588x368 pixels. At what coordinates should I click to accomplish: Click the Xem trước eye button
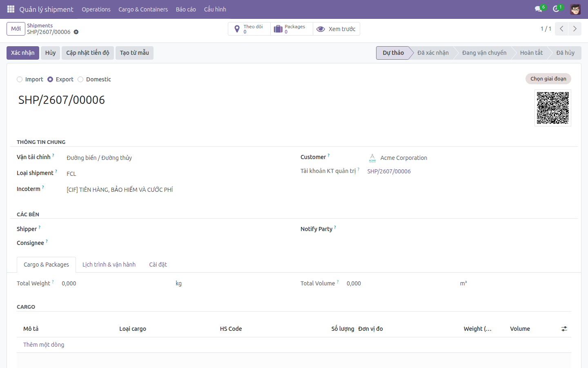click(x=336, y=29)
